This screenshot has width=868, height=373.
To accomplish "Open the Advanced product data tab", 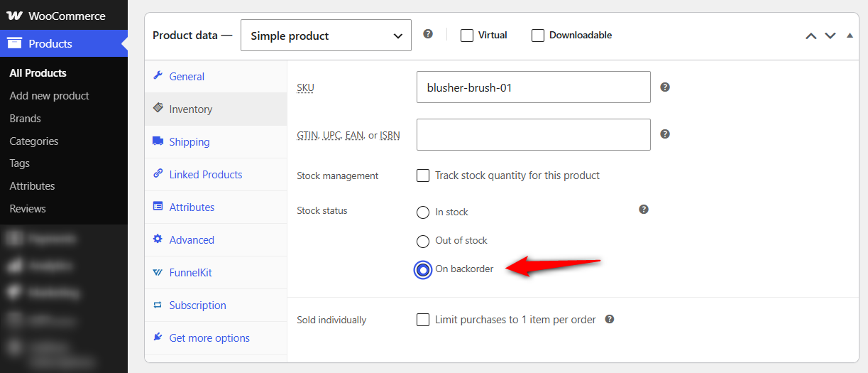I will (216, 240).
